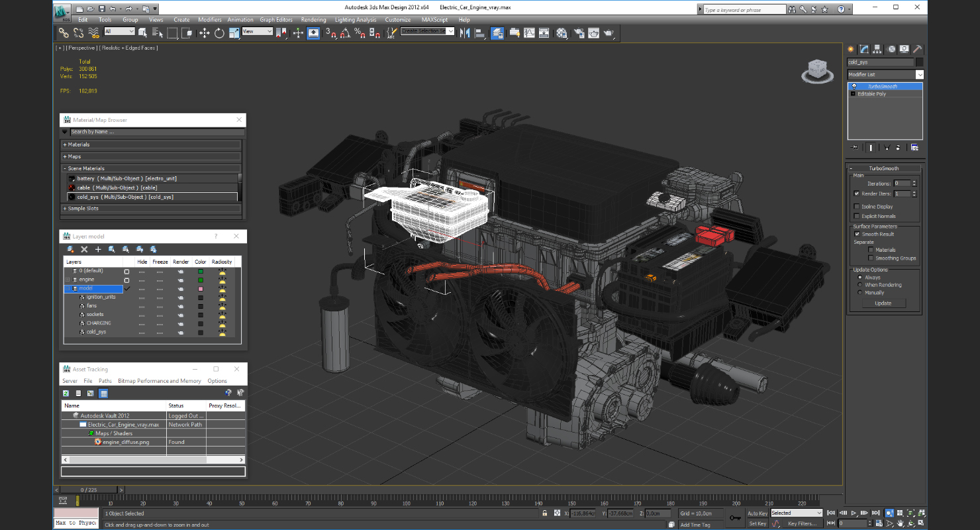Activate the Select and Scale tool
Image resolution: width=980 pixels, height=530 pixels.
[234, 32]
